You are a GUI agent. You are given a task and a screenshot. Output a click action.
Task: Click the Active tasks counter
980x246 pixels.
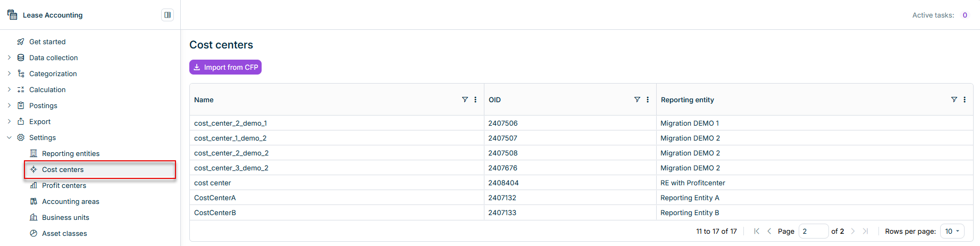click(965, 15)
